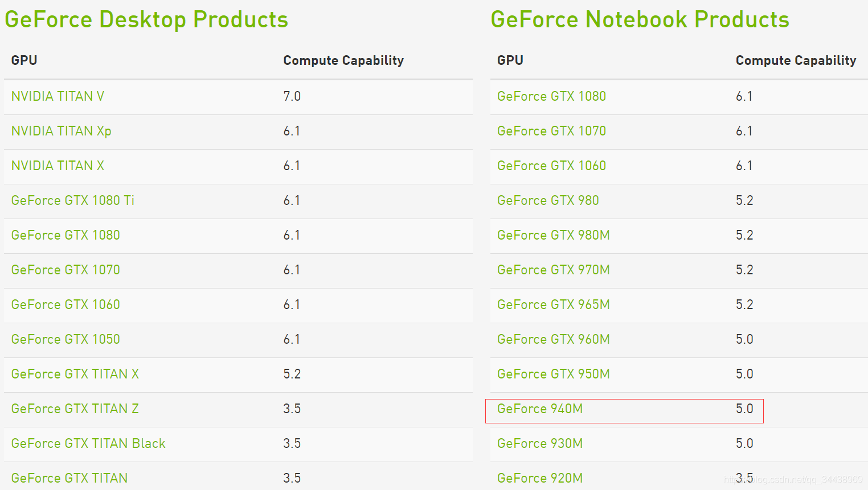Select the 5.2 value for GTX 965M
This screenshot has width=868, height=490.
(744, 304)
